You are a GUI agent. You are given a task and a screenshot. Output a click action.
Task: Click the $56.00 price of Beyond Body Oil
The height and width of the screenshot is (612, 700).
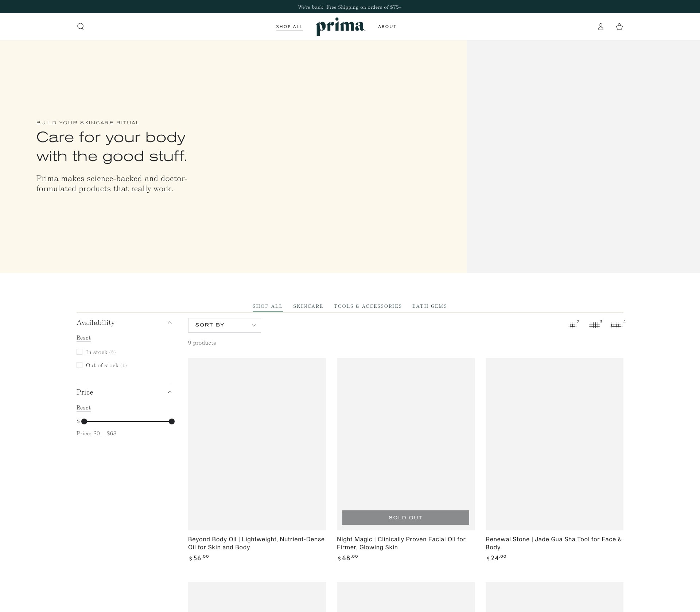[x=199, y=558]
